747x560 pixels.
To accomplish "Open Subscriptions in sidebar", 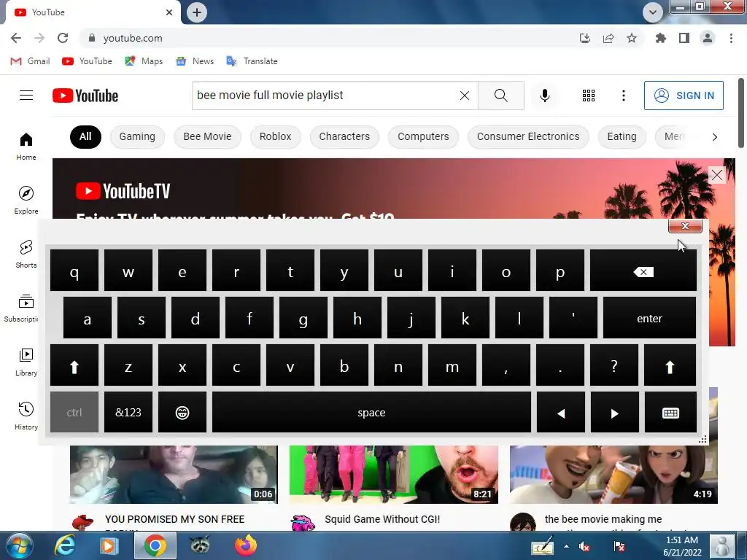I will pos(21,308).
